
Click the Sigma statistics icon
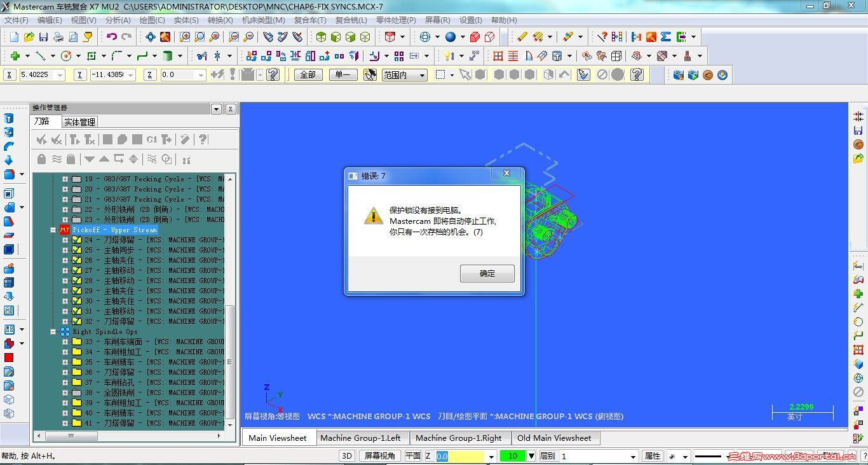[x=666, y=37]
